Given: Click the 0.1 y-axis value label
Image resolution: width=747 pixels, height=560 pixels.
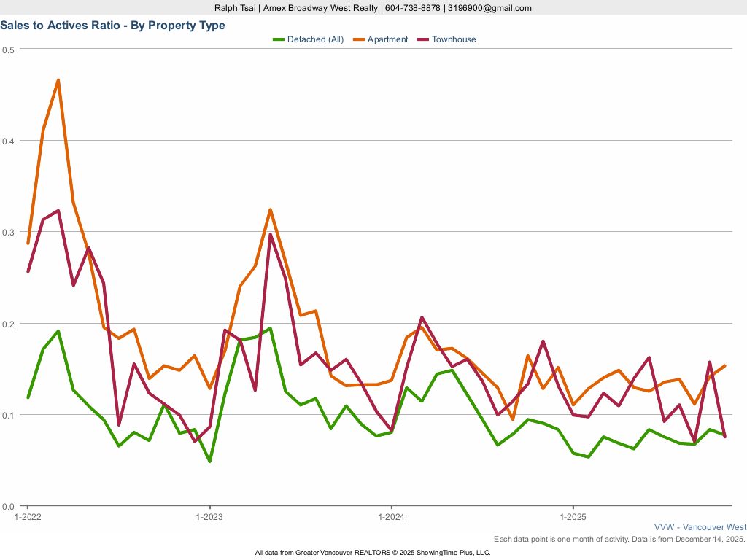Looking at the screenshot, I should coord(8,415).
